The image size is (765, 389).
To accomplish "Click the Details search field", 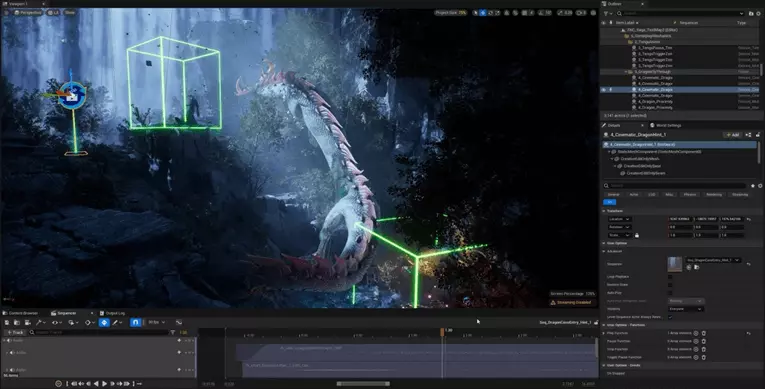I will [676, 185].
